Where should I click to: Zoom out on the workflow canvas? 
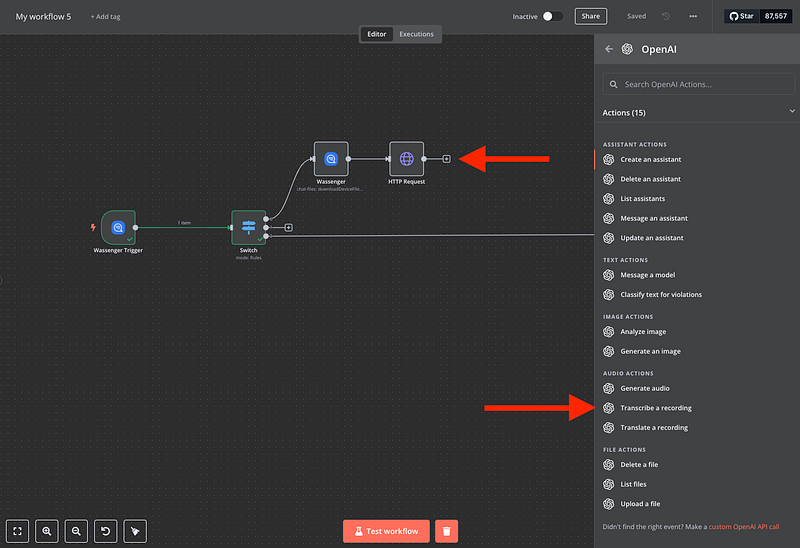[76, 531]
